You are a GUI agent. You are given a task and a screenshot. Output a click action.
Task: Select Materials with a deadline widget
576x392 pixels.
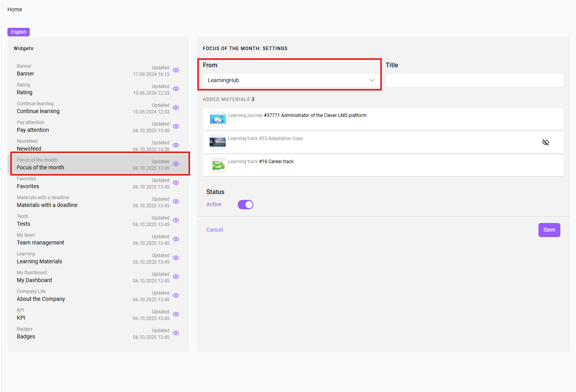pos(98,202)
